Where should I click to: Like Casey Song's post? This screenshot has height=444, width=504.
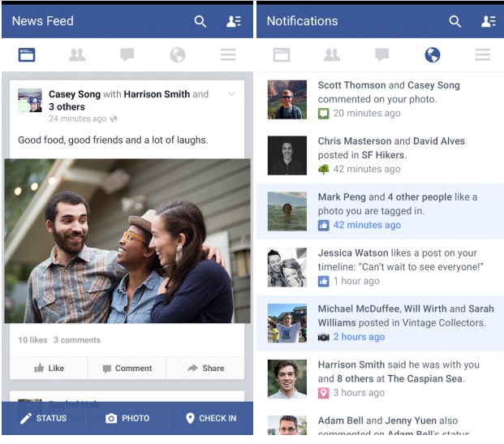tap(49, 368)
